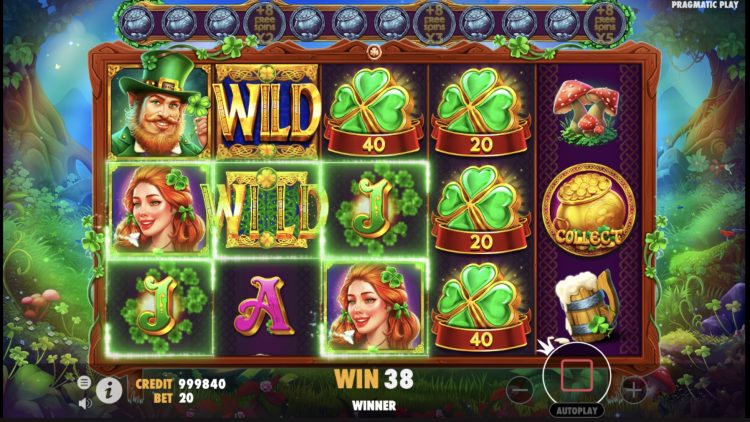Screen dimensions: 750x422
Task: Open the AUTOPLAY settings
Action: pos(577,411)
